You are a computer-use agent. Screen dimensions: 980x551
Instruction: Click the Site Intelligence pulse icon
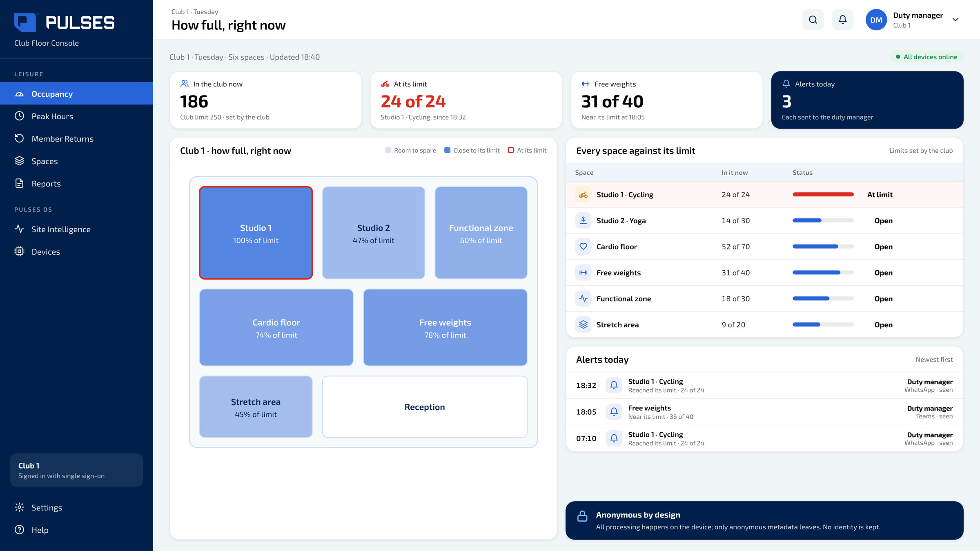coord(19,229)
